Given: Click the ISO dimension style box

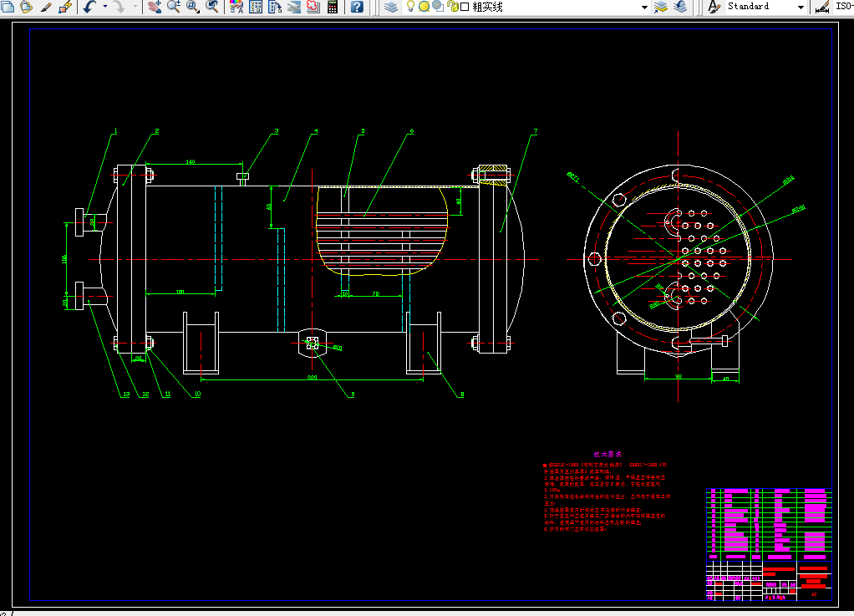Looking at the screenshot, I should [x=843, y=7].
